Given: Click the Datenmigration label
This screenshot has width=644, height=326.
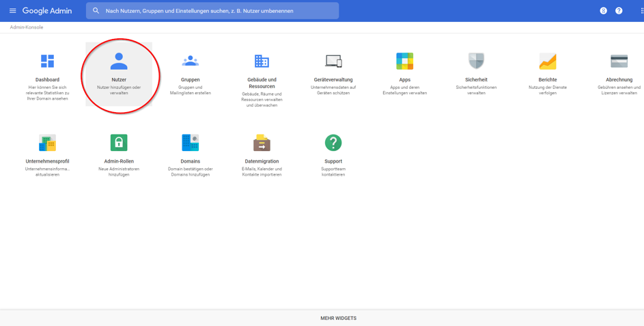Looking at the screenshot, I should (262, 161).
